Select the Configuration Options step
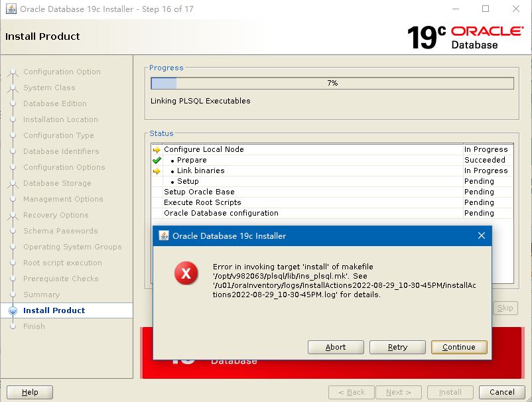Screen dimensions: 532x402 (64, 167)
